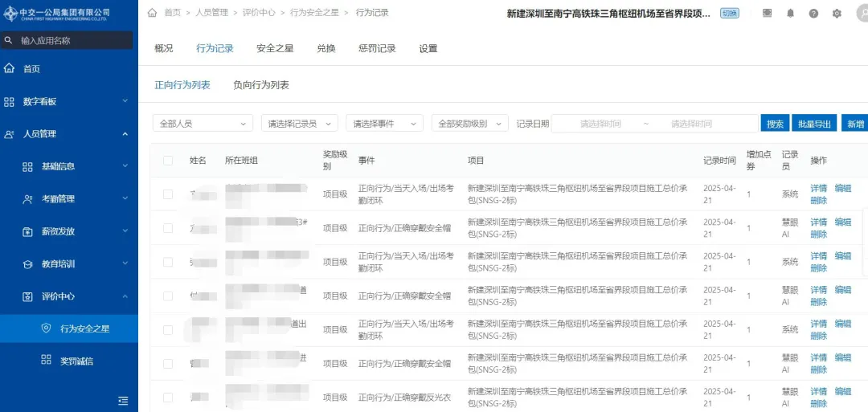The height and width of the screenshot is (412, 868).
Task: Toggle the select-all checkbox in table header
Action: tap(168, 161)
